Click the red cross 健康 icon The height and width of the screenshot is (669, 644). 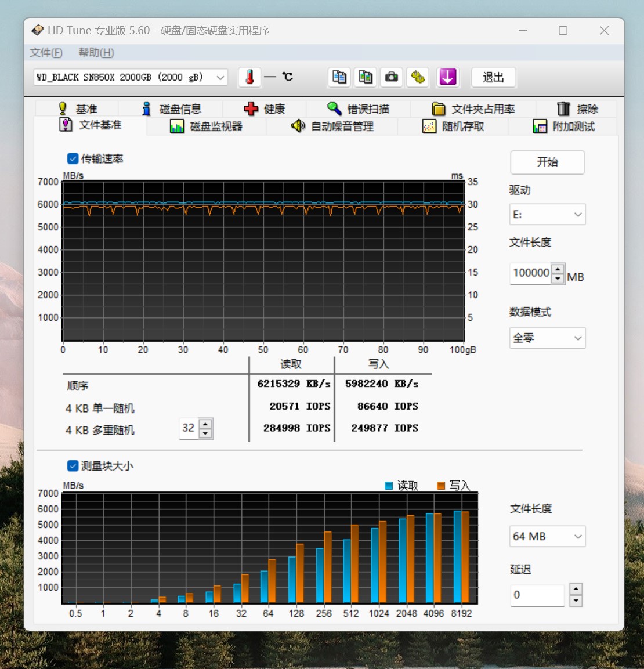[x=251, y=109]
